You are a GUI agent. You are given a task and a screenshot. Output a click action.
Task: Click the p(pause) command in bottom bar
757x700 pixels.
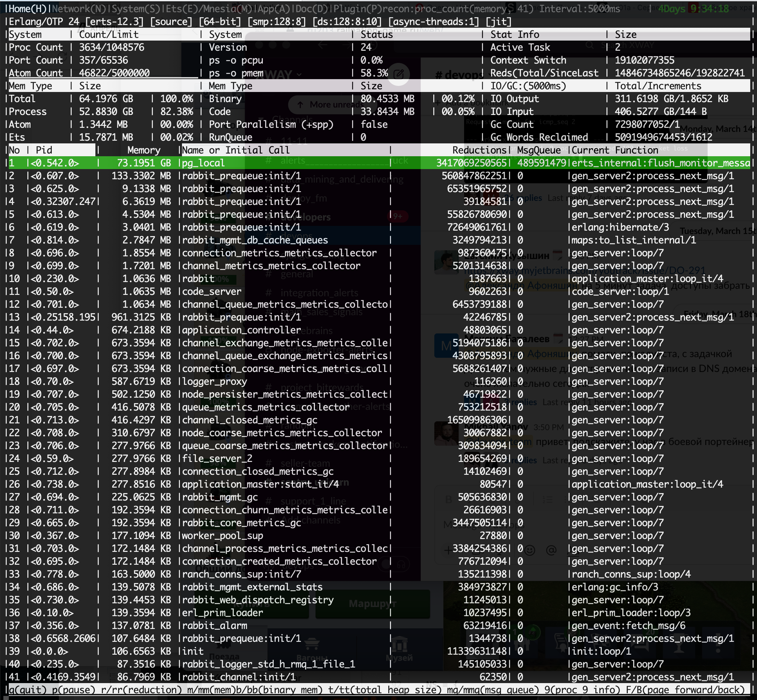point(73,690)
